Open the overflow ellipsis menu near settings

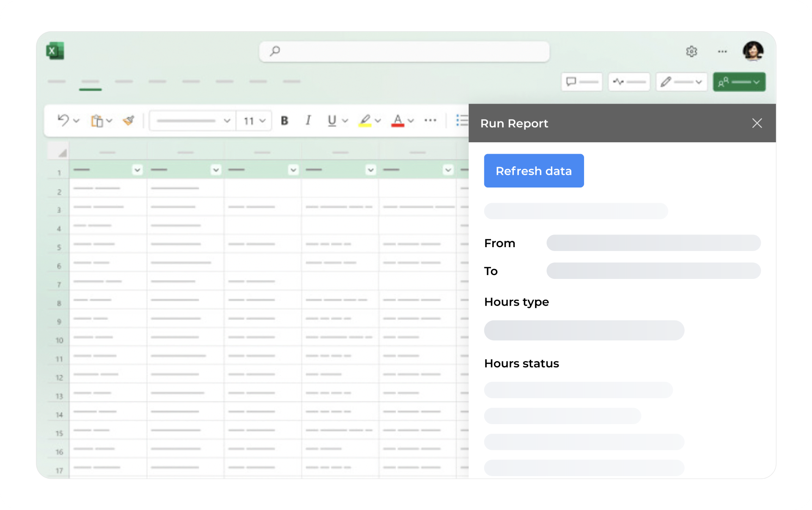click(722, 51)
